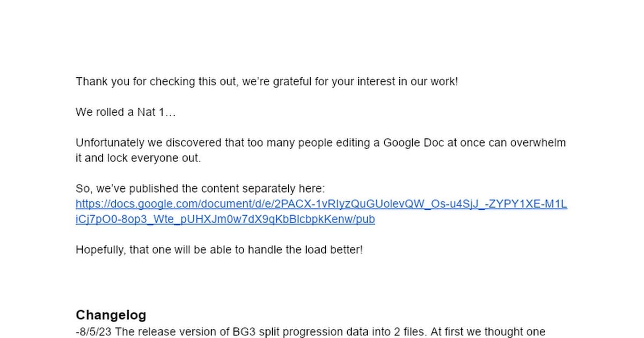Image resolution: width=644 pixels, height=338 pixels.
Task: Click the 'We rolled a Nat 1…' line
Action: (126, 113)
